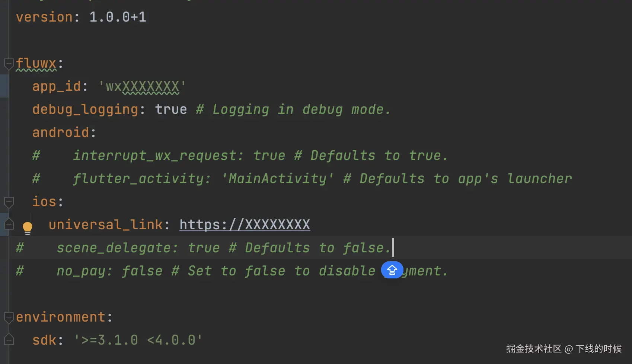
Task: Click the true value of debug_logging
Action: point(171,109)
